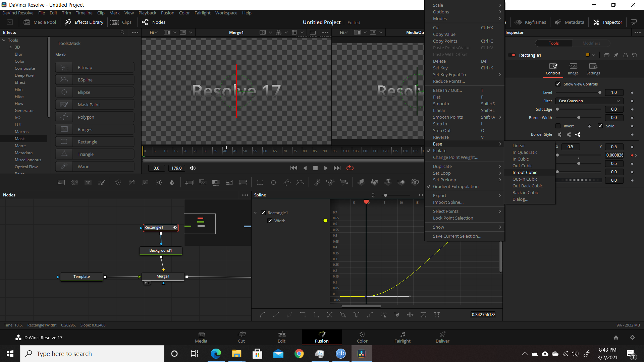
Task: Enable the Invert checkbox
Action: coord(558,126)
